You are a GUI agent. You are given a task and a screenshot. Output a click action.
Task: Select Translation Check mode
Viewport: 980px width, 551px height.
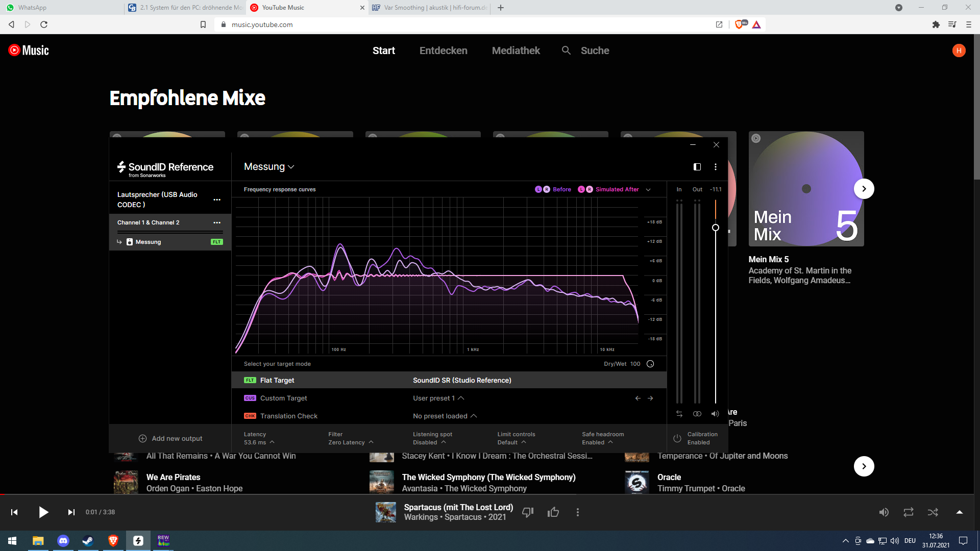[288, 416]
